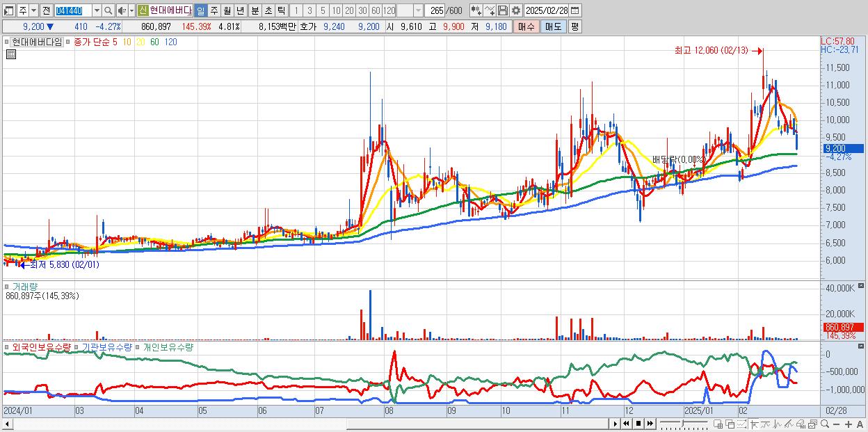
Task: Click the 전 button in toolbar
Action: [x=46, y=10]
